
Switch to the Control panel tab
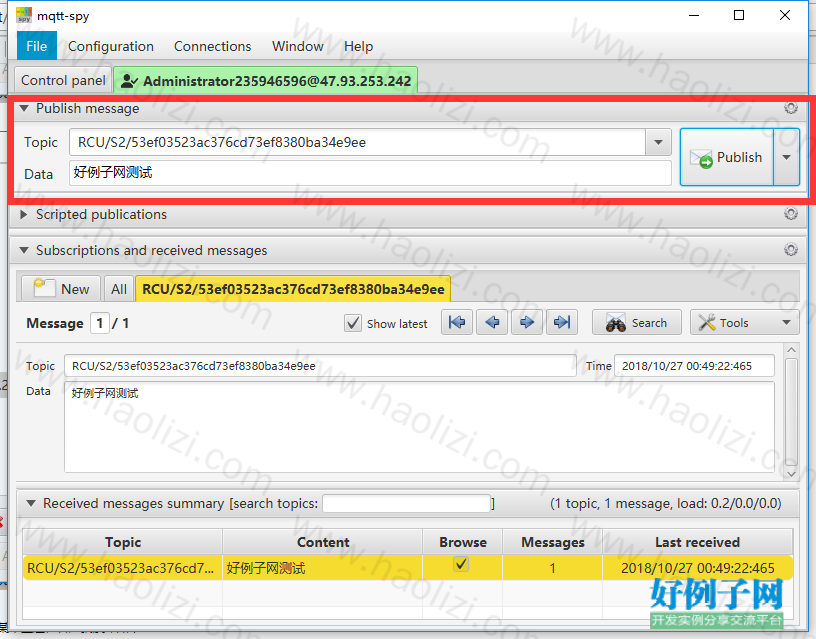63,80
